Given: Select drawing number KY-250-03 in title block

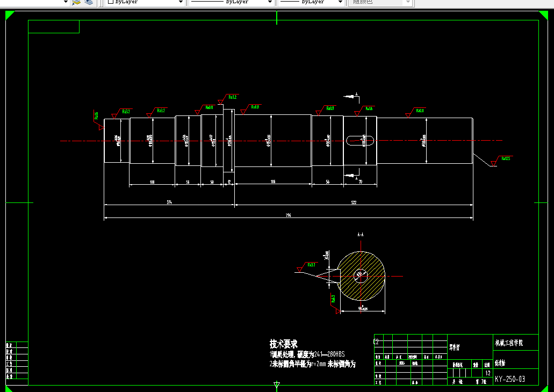Looking at the screenshot, I should click(510, 379).
